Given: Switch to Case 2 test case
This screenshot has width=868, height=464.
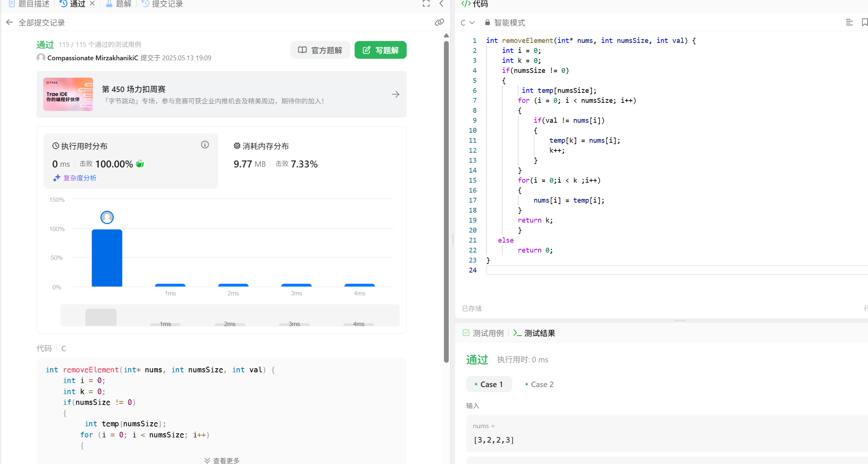Looking at the screenshot, I should click(x=539, y=385).
